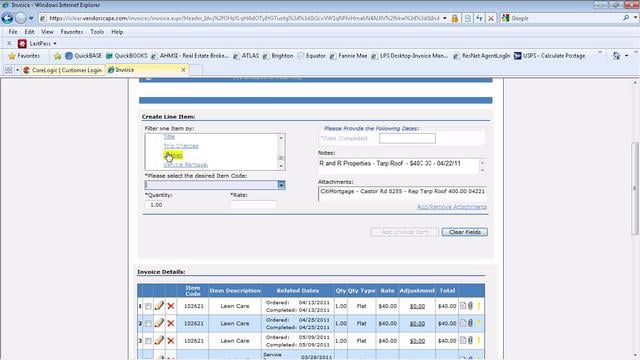This screenshot has width=640, height=360.
Task: Click the browser Forward arrow
Action: [20, 18]
